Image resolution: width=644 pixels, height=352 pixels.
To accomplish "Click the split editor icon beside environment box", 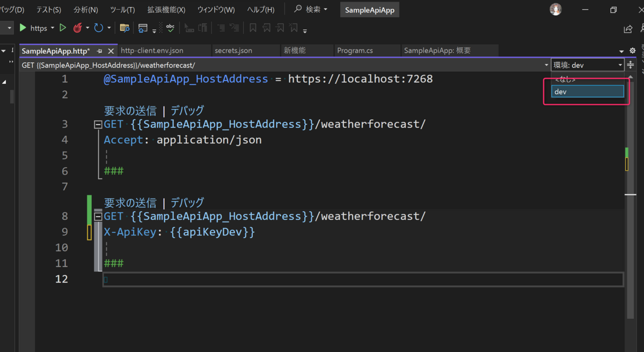I will tap(631, 65).
